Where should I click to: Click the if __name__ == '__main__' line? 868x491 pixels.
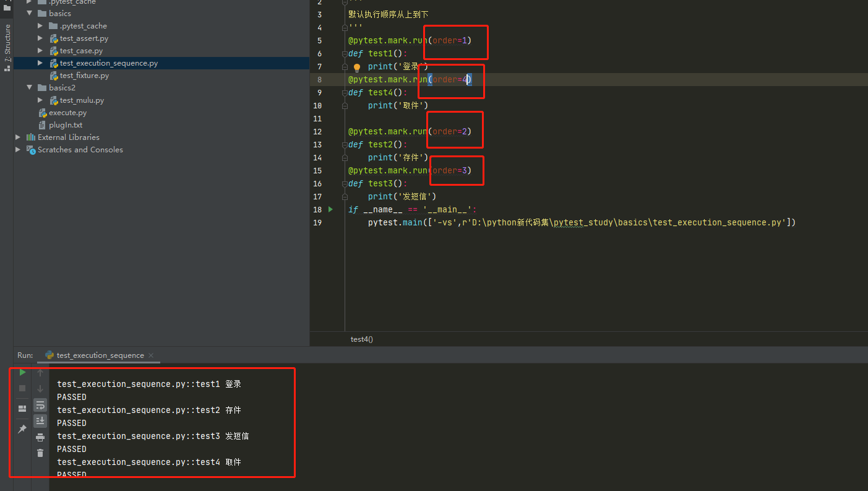[x=413, y=209]
